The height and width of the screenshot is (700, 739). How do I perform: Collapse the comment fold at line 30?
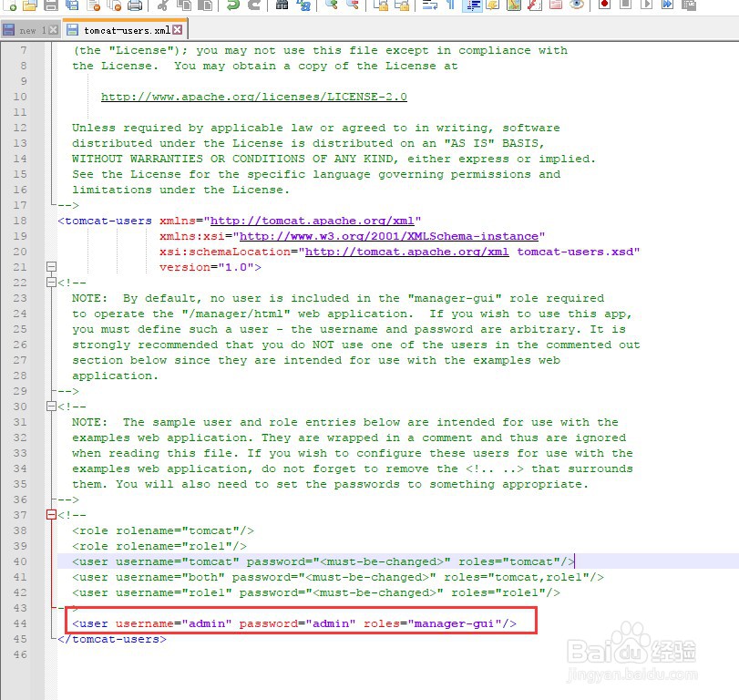[x=52, y=407]
